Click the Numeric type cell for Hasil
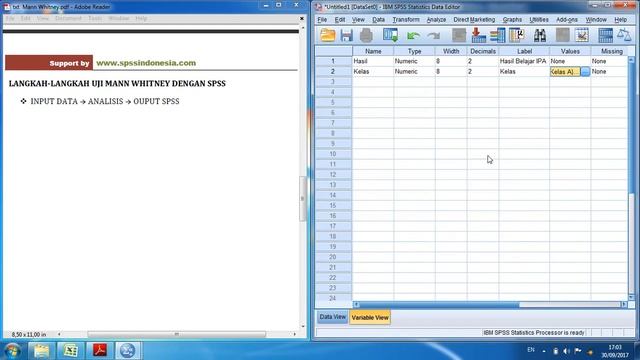The height and width of the screenshot is (360, 640). [414, 61]
